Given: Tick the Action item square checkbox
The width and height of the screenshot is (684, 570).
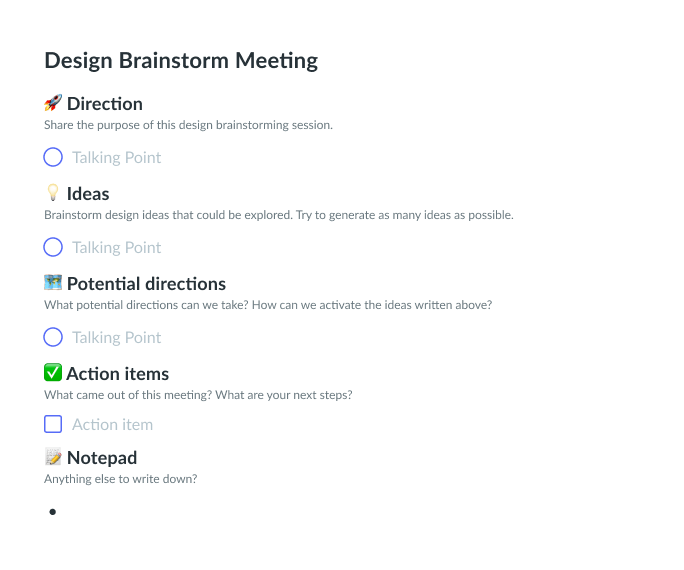Looking at the screenshot, I should point(53,424).
